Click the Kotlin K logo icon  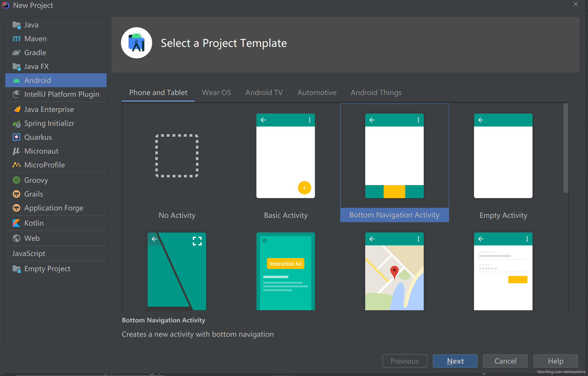(16, 223)
